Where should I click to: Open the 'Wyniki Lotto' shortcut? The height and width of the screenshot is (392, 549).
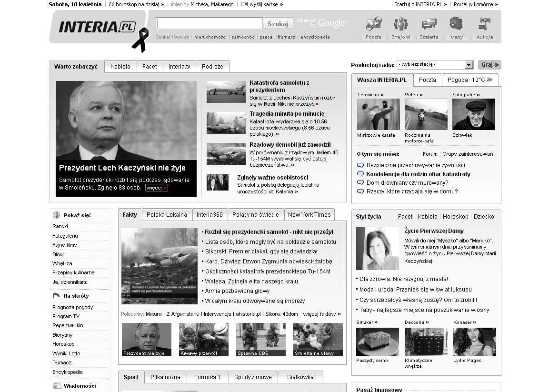click(66, 353)
